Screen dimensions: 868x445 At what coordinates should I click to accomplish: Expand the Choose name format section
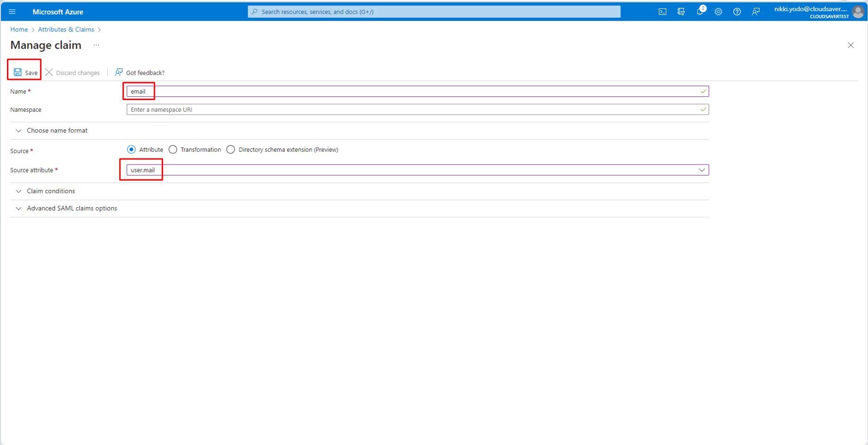point(57,131)
